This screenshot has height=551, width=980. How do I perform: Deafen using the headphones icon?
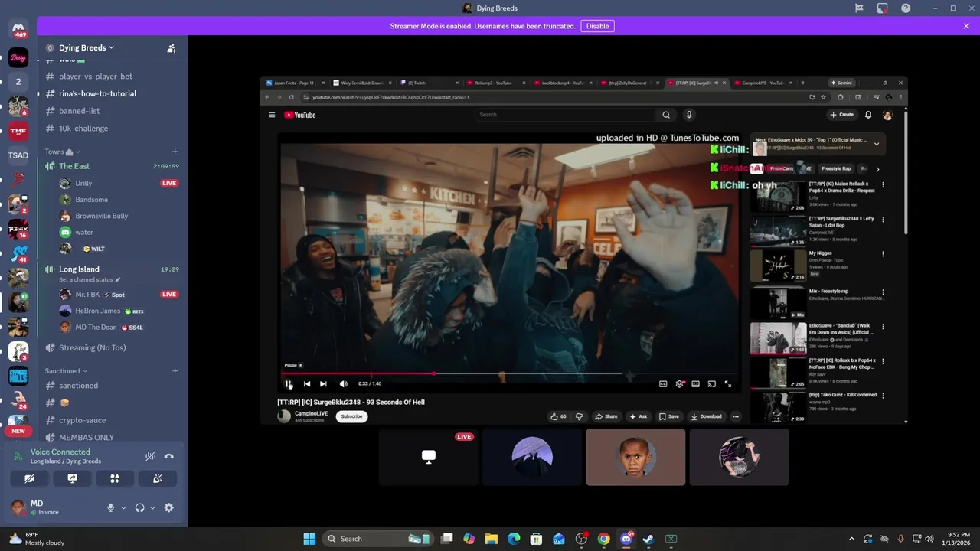pos(139,507)
